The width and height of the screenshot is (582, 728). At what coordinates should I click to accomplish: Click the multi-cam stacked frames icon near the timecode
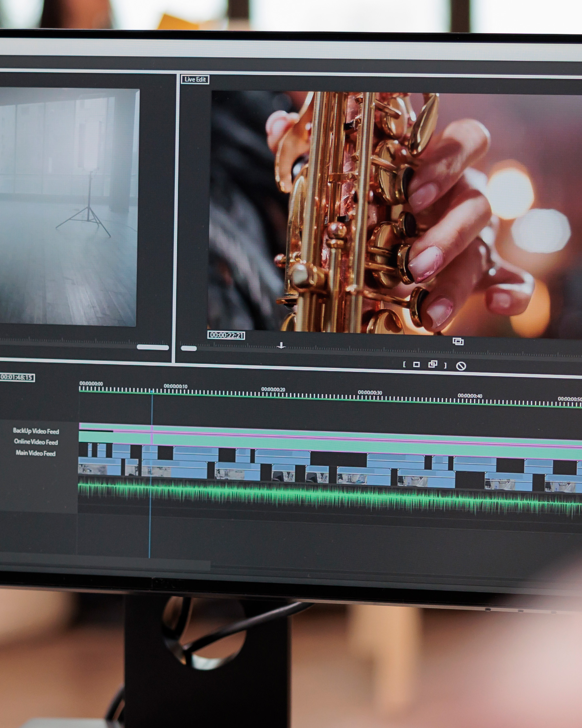pos(458,342)
